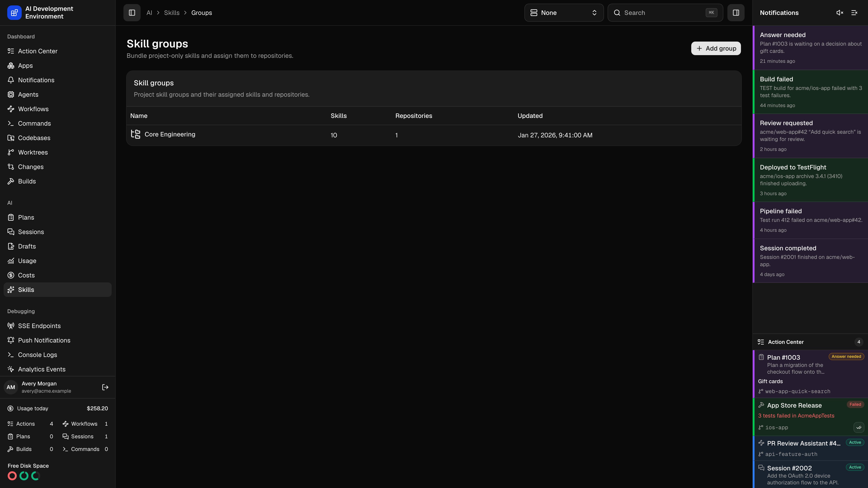This screenshot has height=488, width=868.
Task: Open Action Center in the sidebar
Action: pyautogui.click(x=57, y=51)
